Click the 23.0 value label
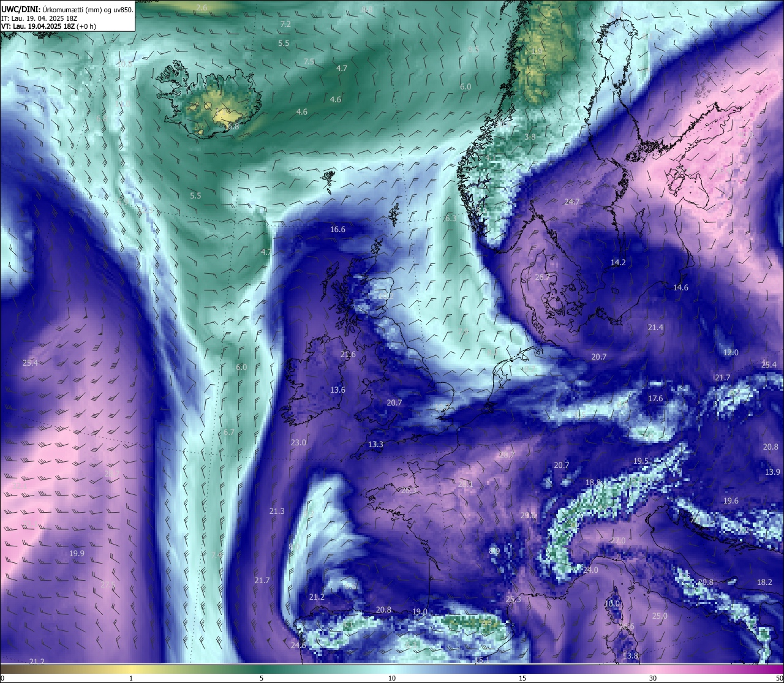The image size is (784, 683). pyautogui.click(x=298, y=442)
